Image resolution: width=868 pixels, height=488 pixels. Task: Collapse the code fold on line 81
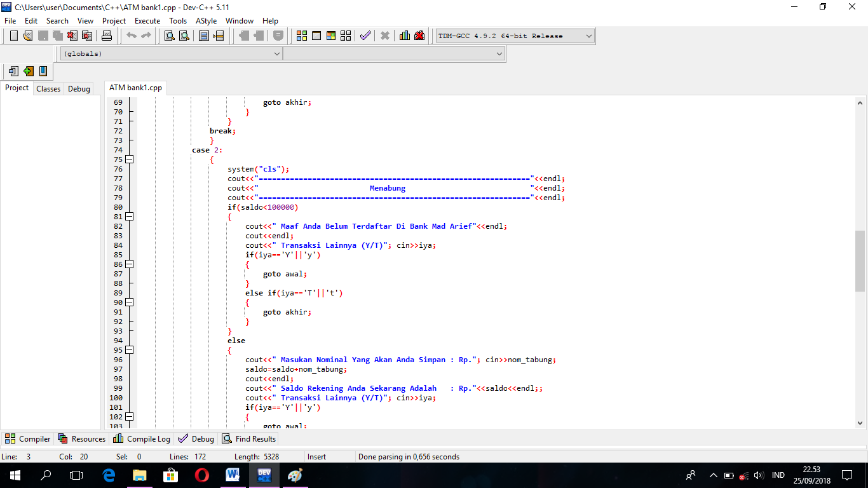tap(129, 216)
